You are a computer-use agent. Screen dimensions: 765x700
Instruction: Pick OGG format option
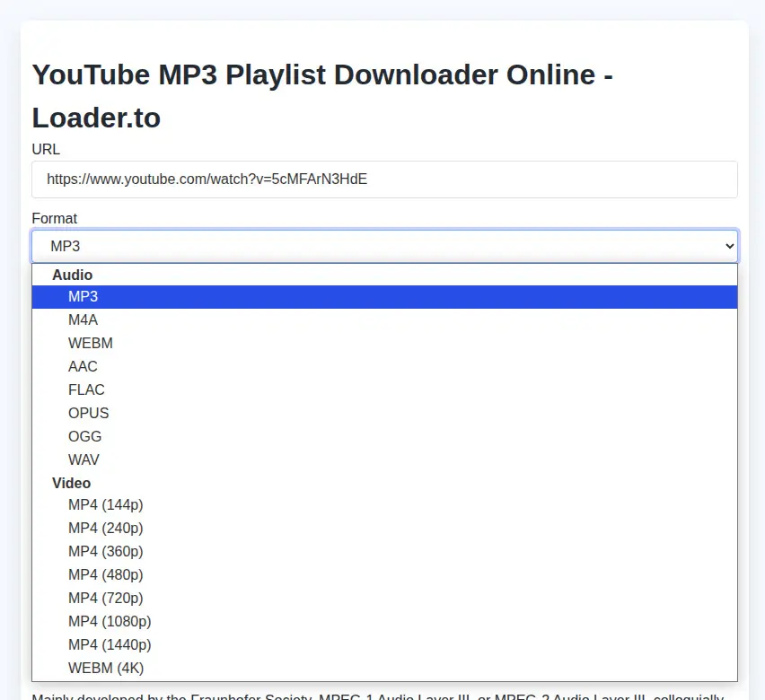click(x=384, y=436)
